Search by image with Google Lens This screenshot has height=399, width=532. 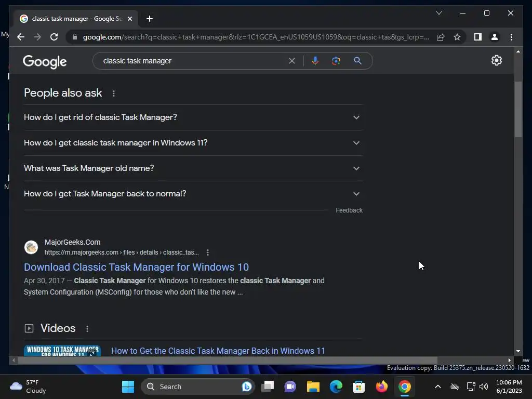[x=336, y=61]
